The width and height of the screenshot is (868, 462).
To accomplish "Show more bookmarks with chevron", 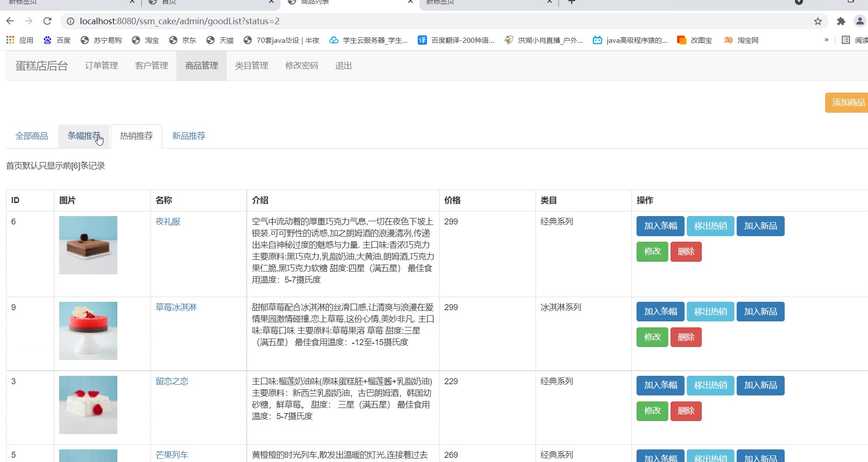I will 827,40.
